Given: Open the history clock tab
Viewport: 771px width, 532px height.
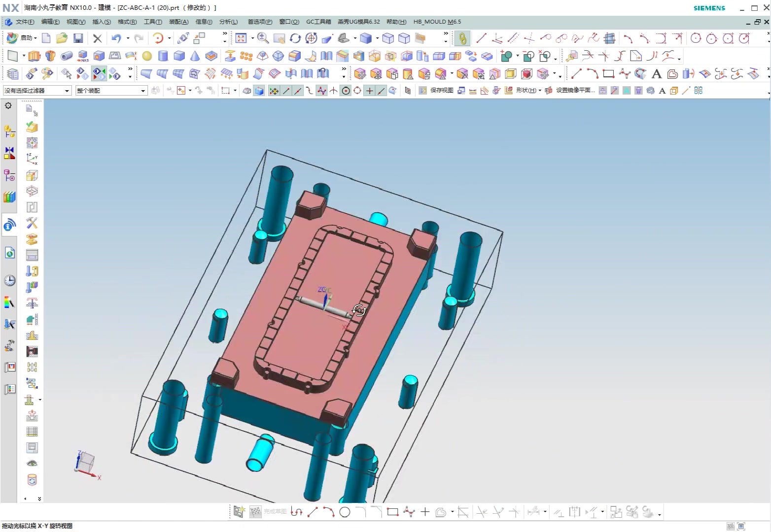Looking at the screenshot, I should [x=9, y=281].
